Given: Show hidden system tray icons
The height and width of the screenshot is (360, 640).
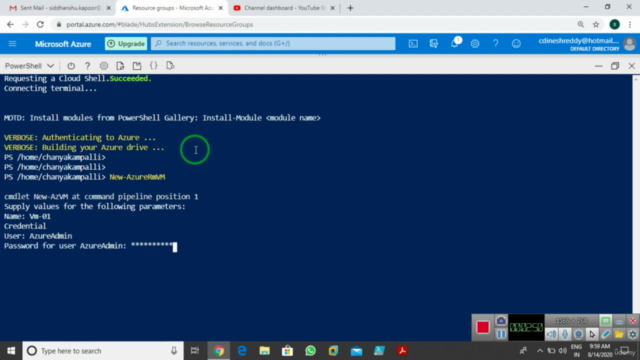Looking at the screenshot, I should (540, 351).
